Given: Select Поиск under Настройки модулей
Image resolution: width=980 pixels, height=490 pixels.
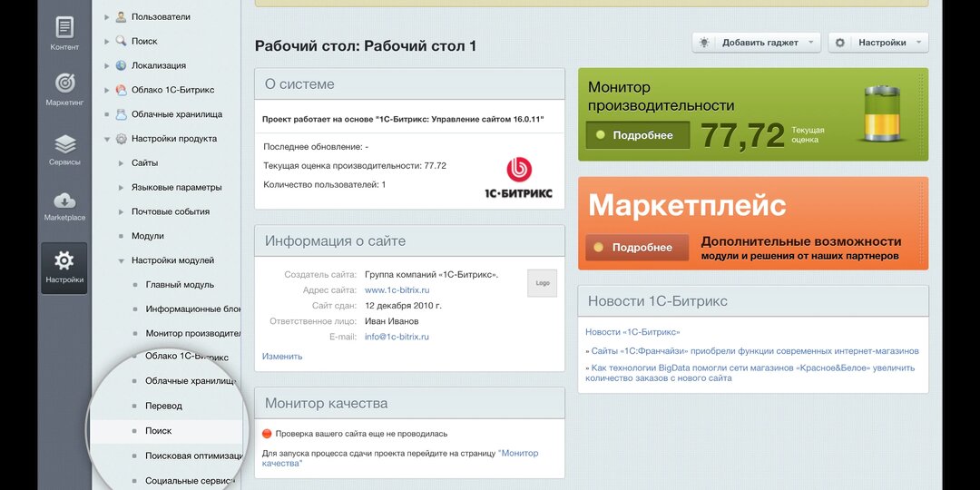Looking at the screenshot, I should coord(158,431).
